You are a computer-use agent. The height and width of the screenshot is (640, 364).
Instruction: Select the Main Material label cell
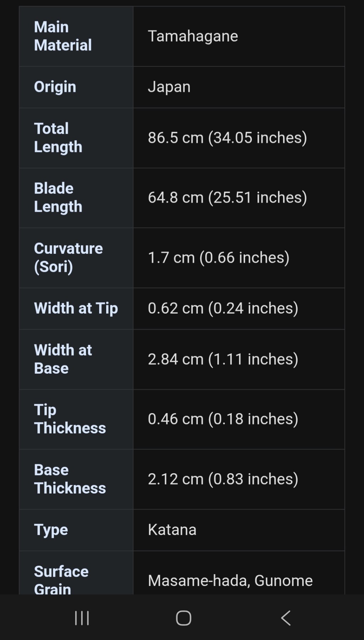pyautogui.click(x=63, y=36)
